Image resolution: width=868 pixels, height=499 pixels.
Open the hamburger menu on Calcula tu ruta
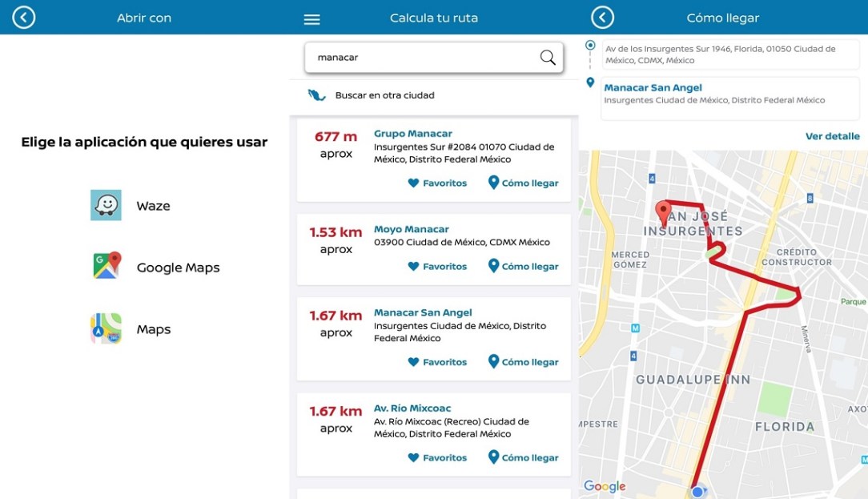[311, 18]
